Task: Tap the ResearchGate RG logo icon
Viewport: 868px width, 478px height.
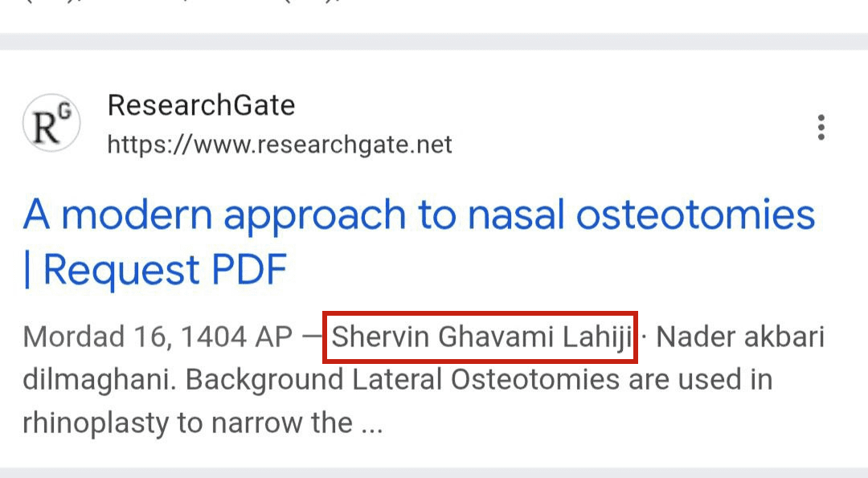Action: [x=51, y=125]
